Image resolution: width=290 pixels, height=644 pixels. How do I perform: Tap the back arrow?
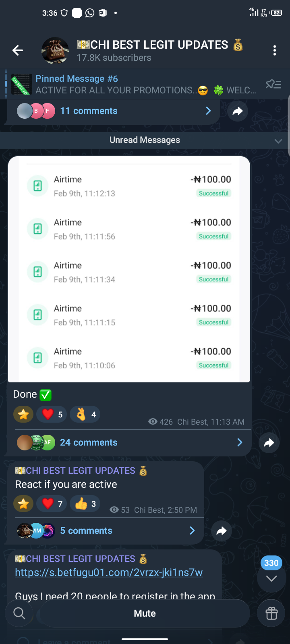(18, 50)
